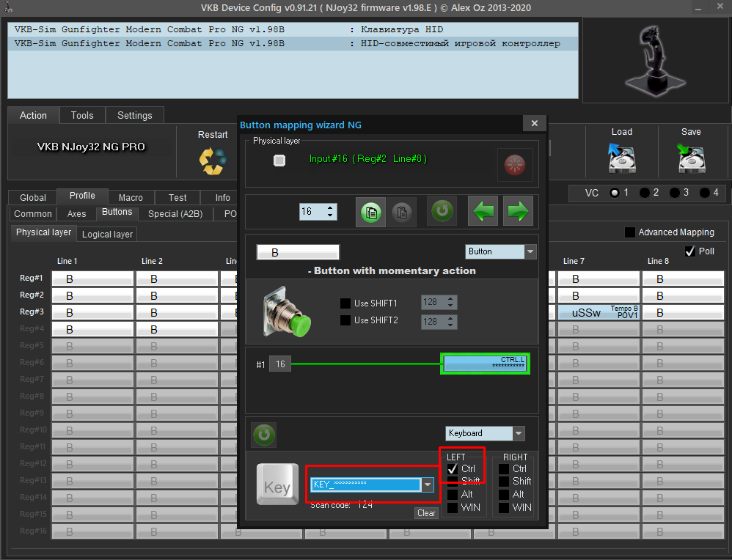The width and height of the screenshot is (732, 560).
Task: Click the uSSw cell in Line 7
Action: [x=599, y=313]
